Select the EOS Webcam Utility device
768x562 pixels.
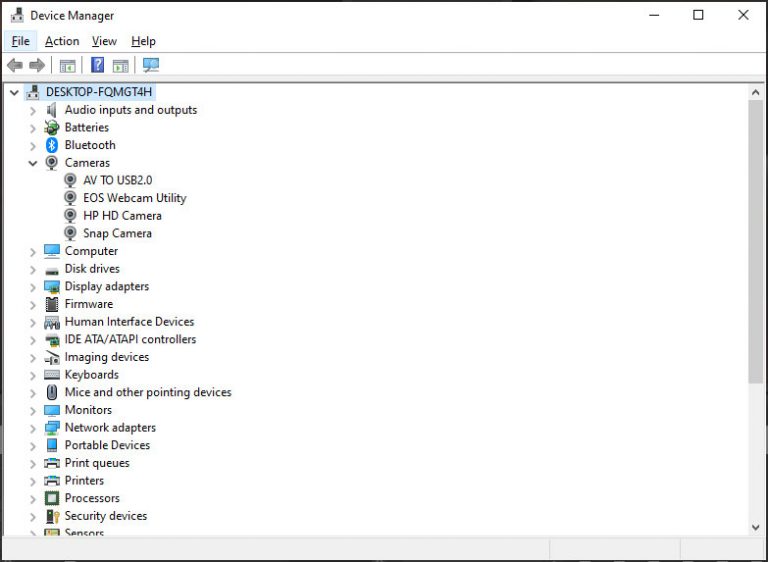pyautogui.click(x=134, y=198)
